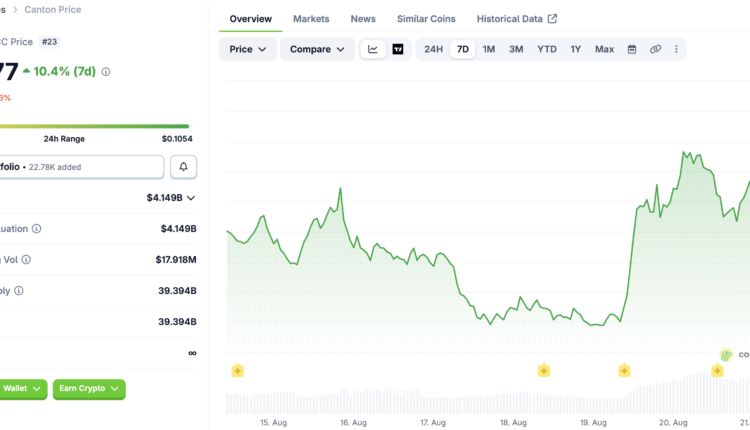This screenshot has width=750, height=430.
Task: Select the 1Y time range
Action: pyautogui.click(x=575, y=49)
